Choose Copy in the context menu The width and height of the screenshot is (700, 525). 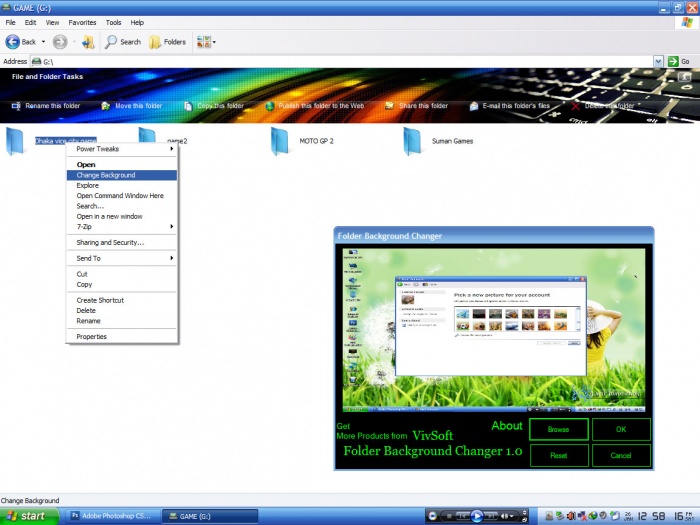[x=121, y=284]
